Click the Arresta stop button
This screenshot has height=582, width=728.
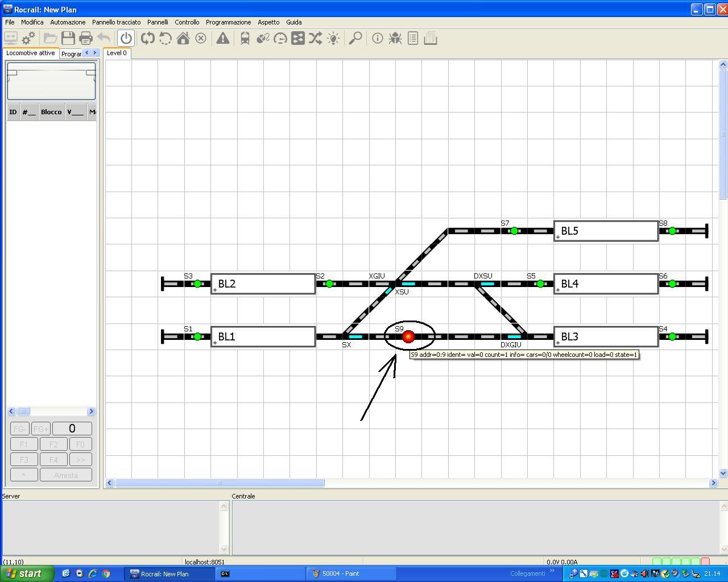[x=66, y=475]
